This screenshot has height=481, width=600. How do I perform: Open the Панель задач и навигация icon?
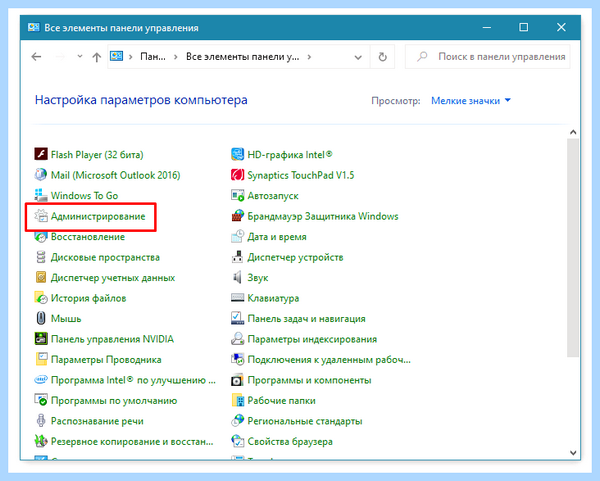click(x=238, y=318)
